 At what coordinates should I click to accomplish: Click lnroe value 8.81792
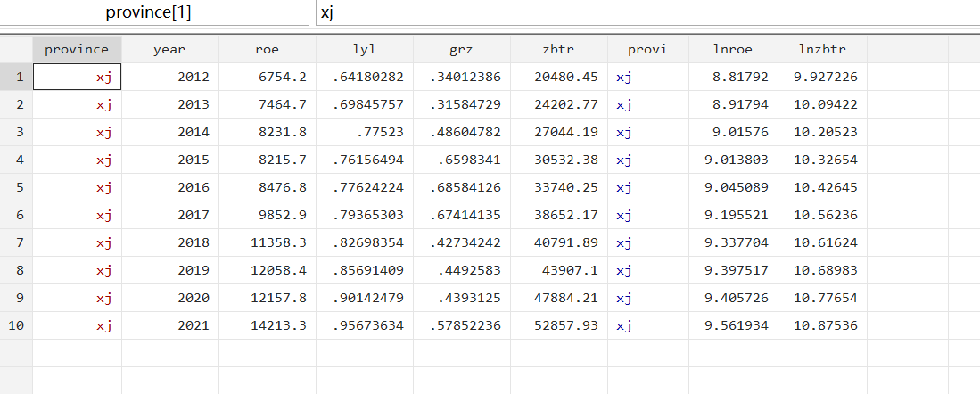tap(733, 77)
